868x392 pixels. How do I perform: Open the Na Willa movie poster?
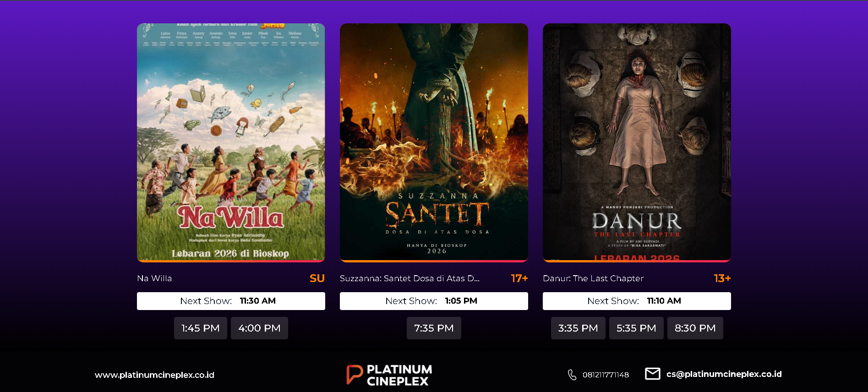[x=231, y=143]
